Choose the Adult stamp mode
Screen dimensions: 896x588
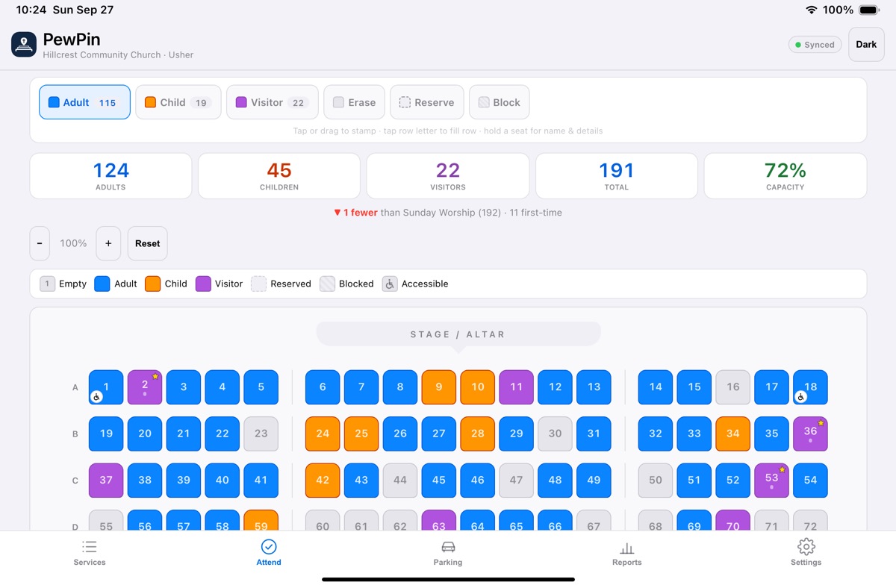coord(84,102)
